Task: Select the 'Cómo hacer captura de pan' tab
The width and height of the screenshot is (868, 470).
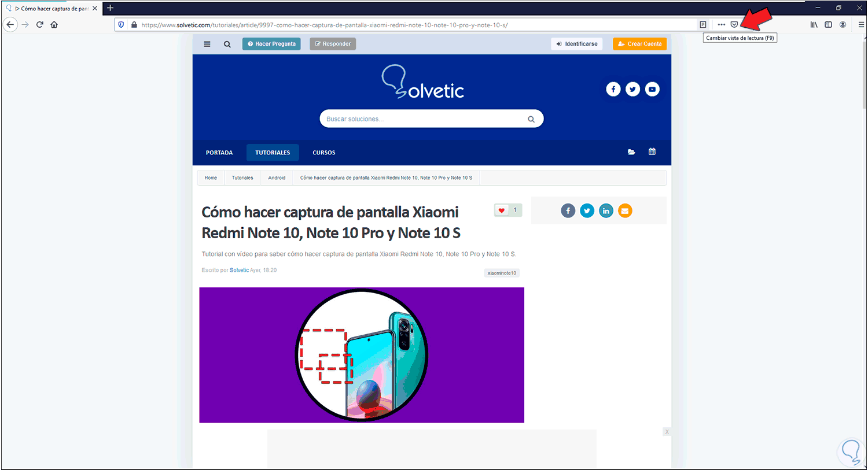Action: click(x=52, y=9)
